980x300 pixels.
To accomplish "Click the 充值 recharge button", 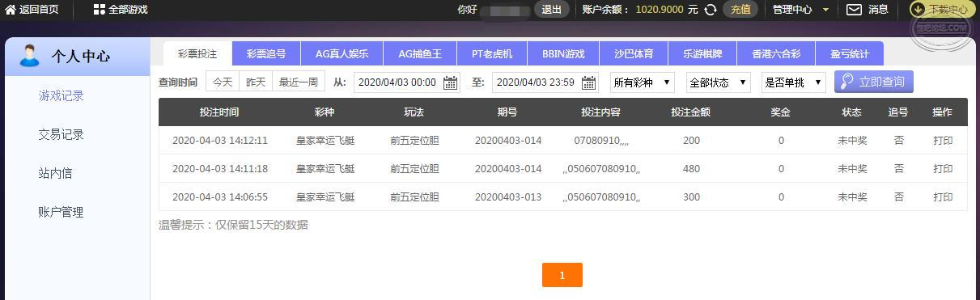I will (740, 10).
